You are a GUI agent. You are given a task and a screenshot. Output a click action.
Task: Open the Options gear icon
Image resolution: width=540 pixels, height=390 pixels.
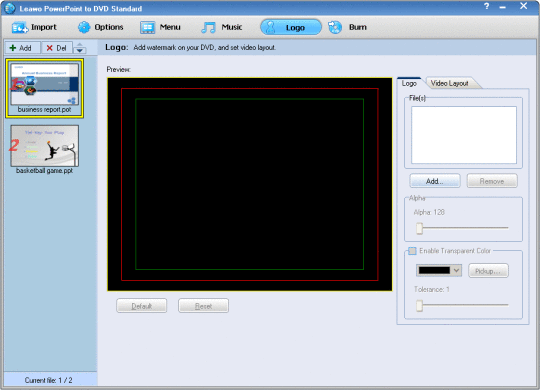click(84, 27)
